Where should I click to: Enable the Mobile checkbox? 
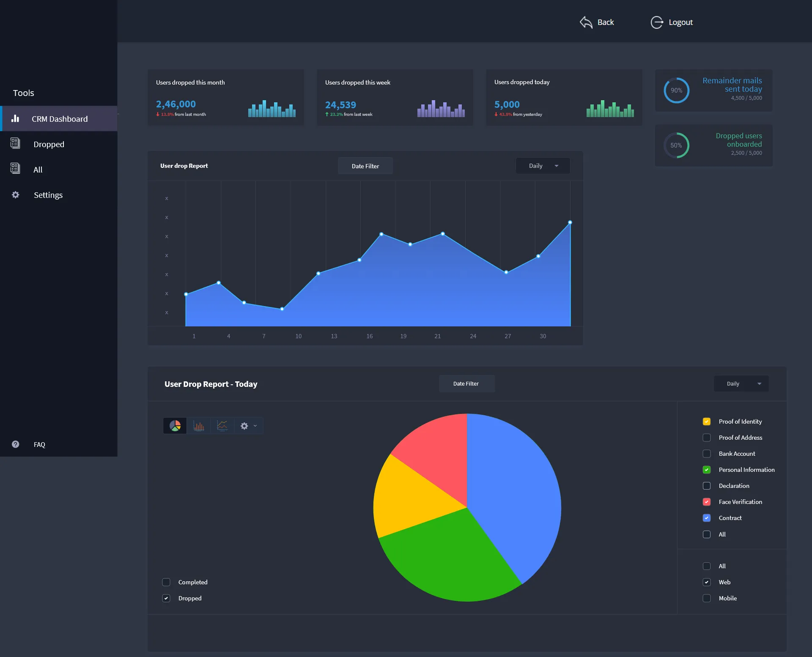707,598
